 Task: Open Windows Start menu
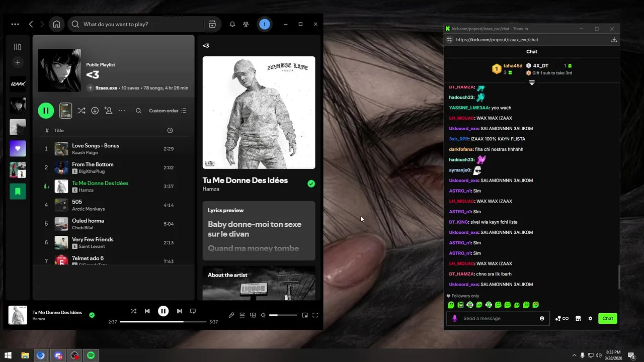[x=8, y=355]
